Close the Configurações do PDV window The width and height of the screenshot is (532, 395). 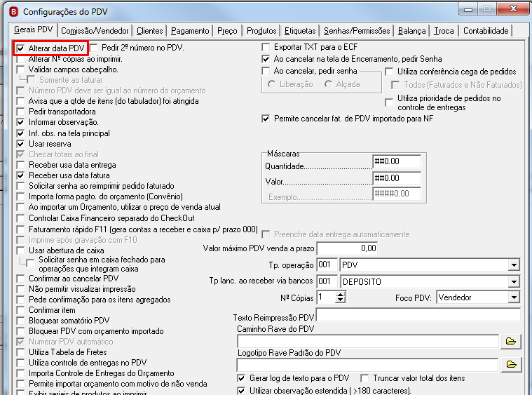pos(513,9)
